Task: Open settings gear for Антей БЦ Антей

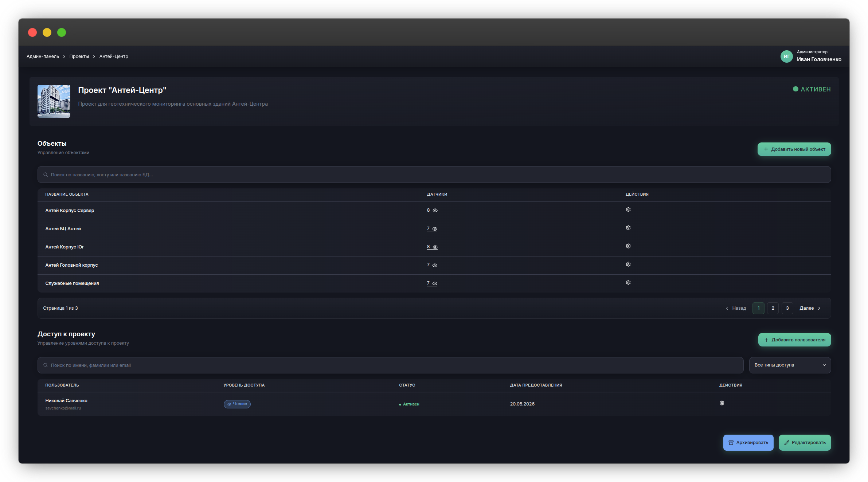Action: (x=628, y=228)
